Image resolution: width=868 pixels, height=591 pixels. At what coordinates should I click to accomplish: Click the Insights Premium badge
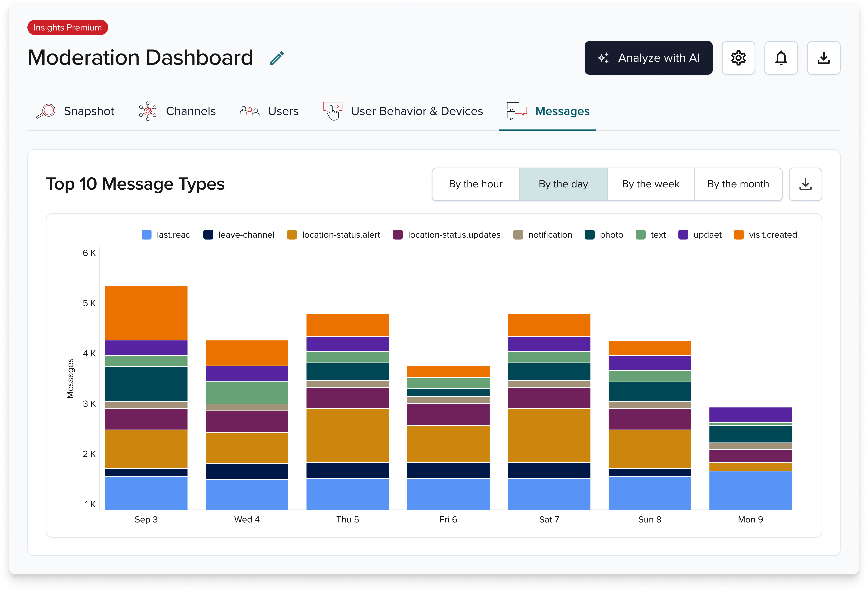coord(68,28)
